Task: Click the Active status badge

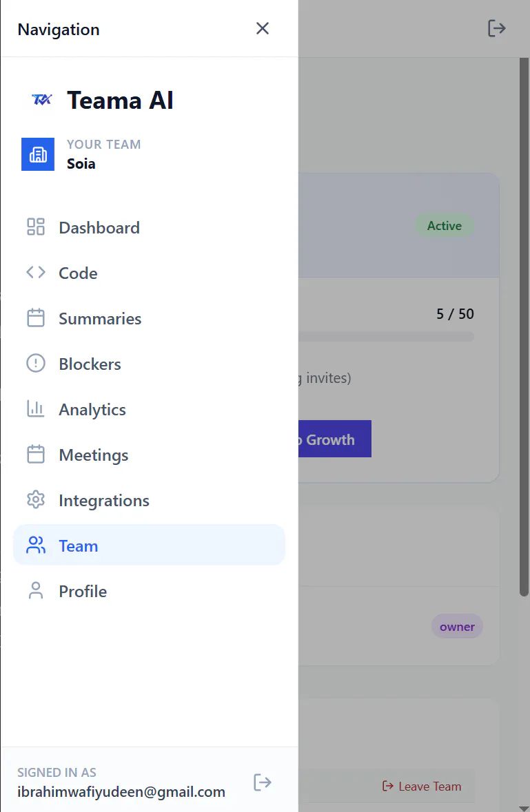Action: pyautogui.click(x=445, y=226)
